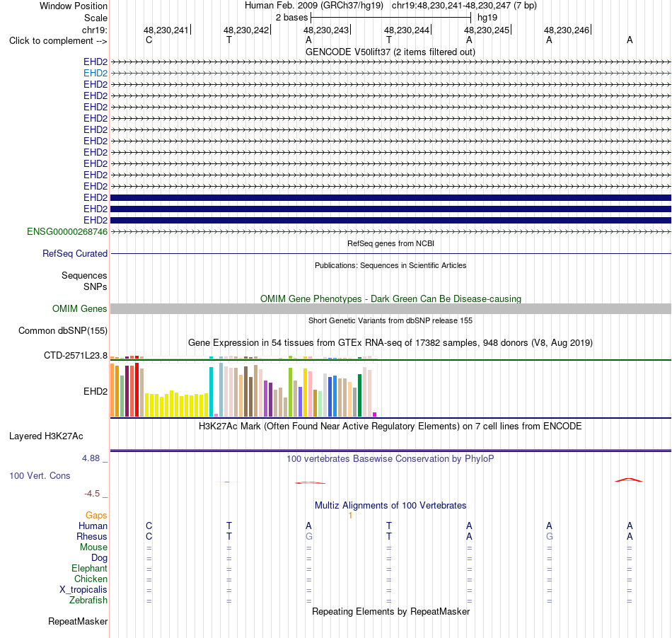This screenshot has height=638, width=672.
Task: Open '100 vertebrates Basewise Conservation by PhyloP' title
Action: coord(390,459)
